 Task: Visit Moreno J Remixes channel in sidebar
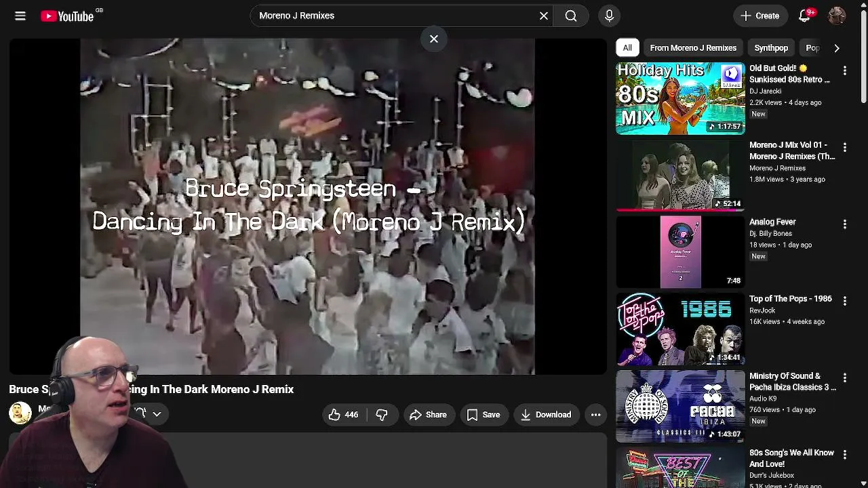pos(777,168)
